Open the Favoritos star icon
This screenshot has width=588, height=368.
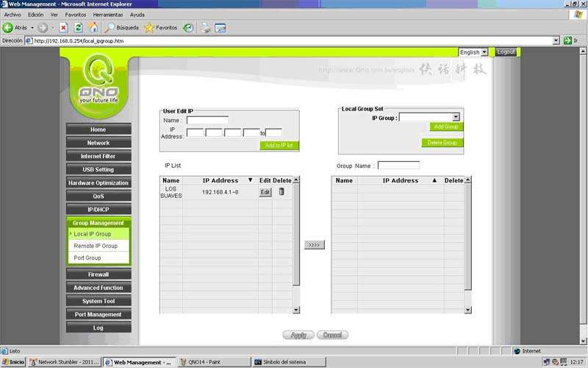[148, 27]
